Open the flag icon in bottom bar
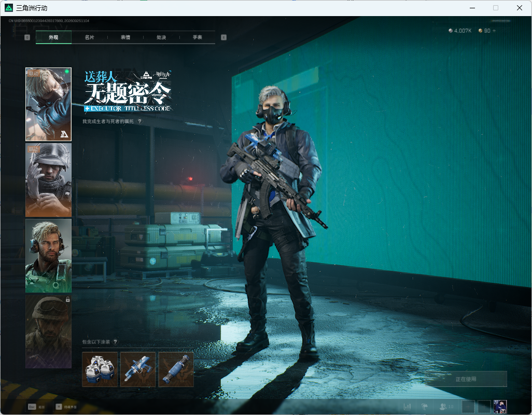This screenshot has height=415, width=532. [425, 407]
